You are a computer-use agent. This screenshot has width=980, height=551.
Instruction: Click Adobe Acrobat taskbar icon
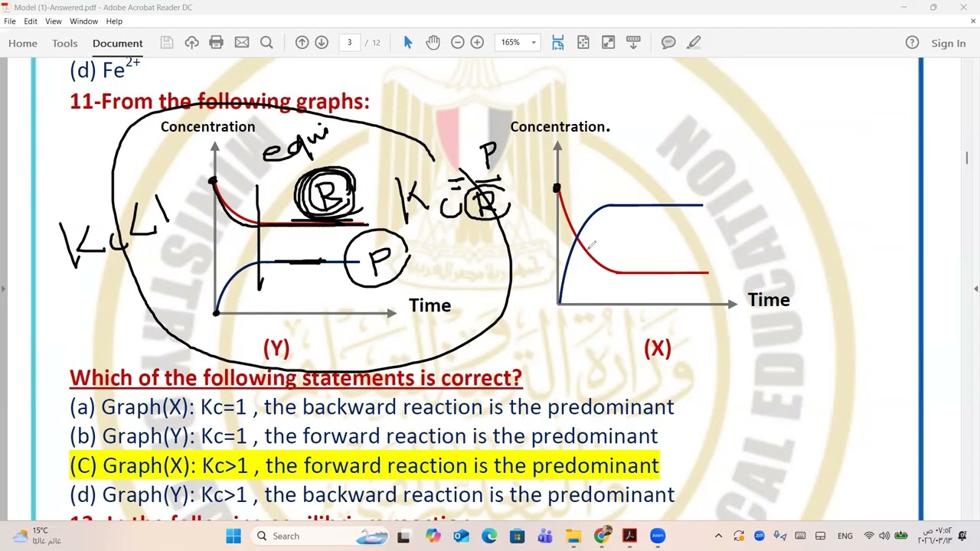click(629, 536)
